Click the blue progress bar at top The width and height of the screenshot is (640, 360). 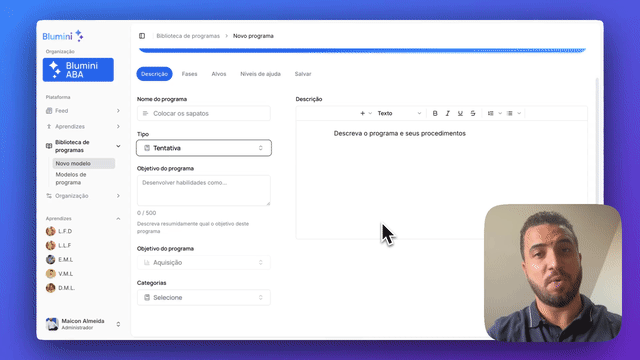(x=362, y=50)
